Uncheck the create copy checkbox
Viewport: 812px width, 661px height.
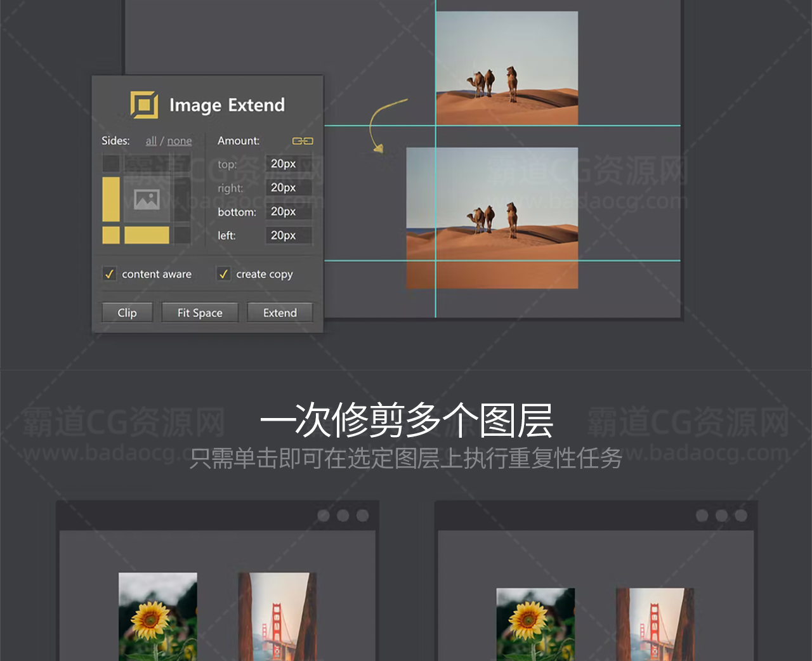223,274
